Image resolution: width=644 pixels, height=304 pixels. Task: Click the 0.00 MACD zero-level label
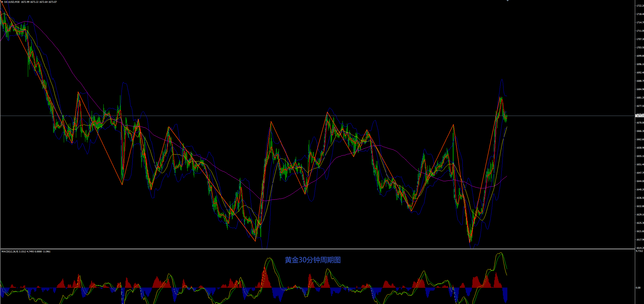tap(638, 288)
